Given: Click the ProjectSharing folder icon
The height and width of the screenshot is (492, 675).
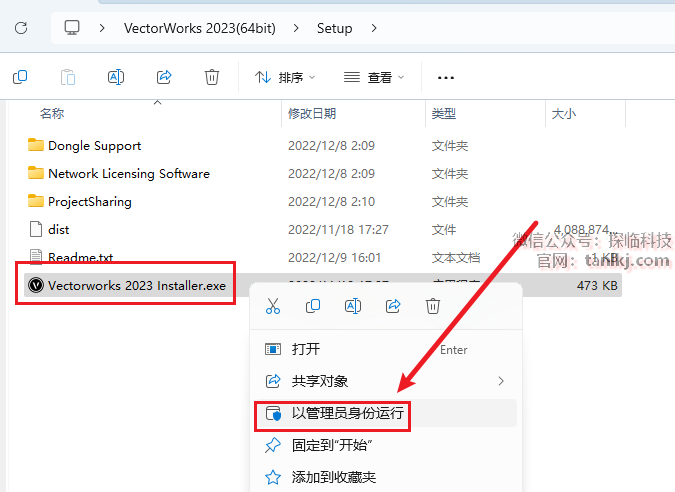Looking at the screenshot, I should point(36,201).
